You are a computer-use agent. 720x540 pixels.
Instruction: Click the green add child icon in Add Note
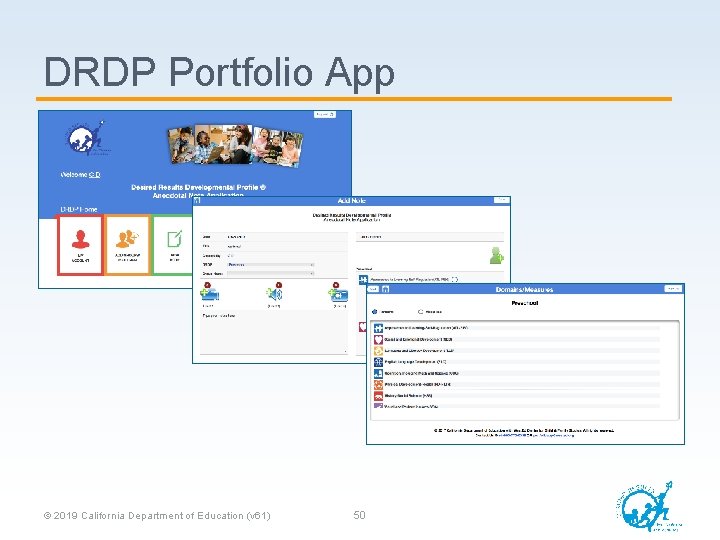click(x=496, y=256)
